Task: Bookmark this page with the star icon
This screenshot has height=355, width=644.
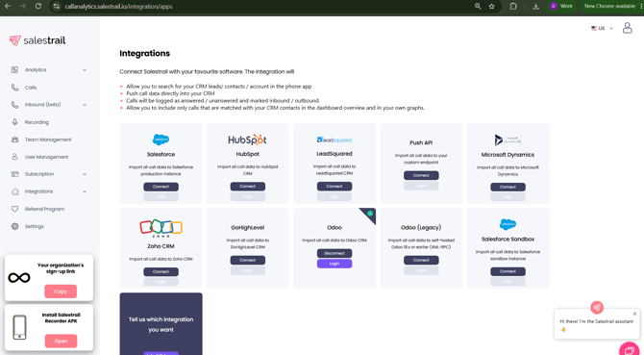Action: click(x=491, y=6)
